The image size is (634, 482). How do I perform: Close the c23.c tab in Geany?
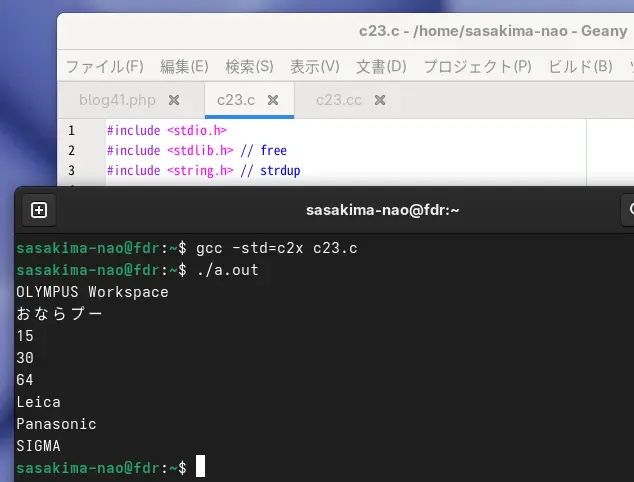pos(273,100)
